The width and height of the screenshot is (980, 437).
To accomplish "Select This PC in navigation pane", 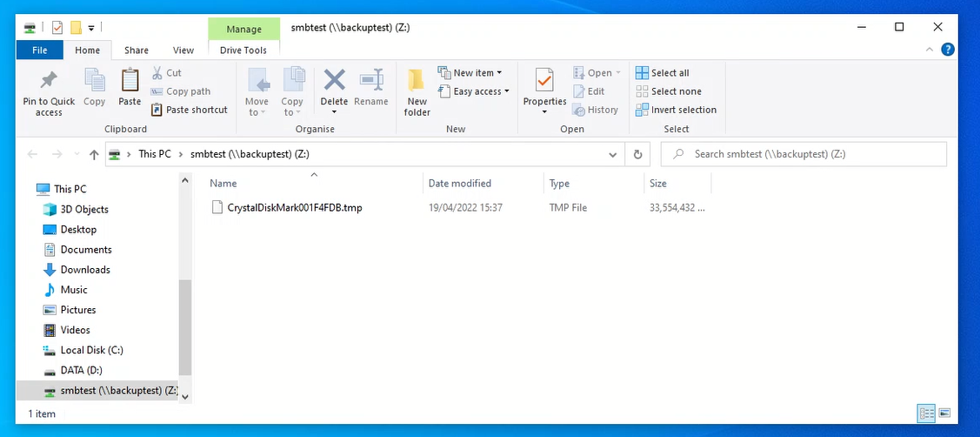I will (x=70, y=189).
